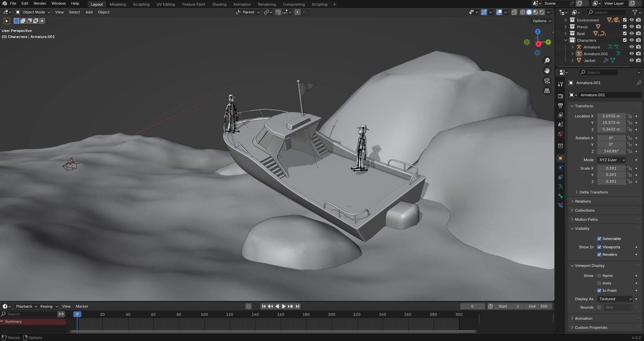The width and height of the screenshot is (644, 341).
Task: Click the Location X value field
Action: [611, 116]
